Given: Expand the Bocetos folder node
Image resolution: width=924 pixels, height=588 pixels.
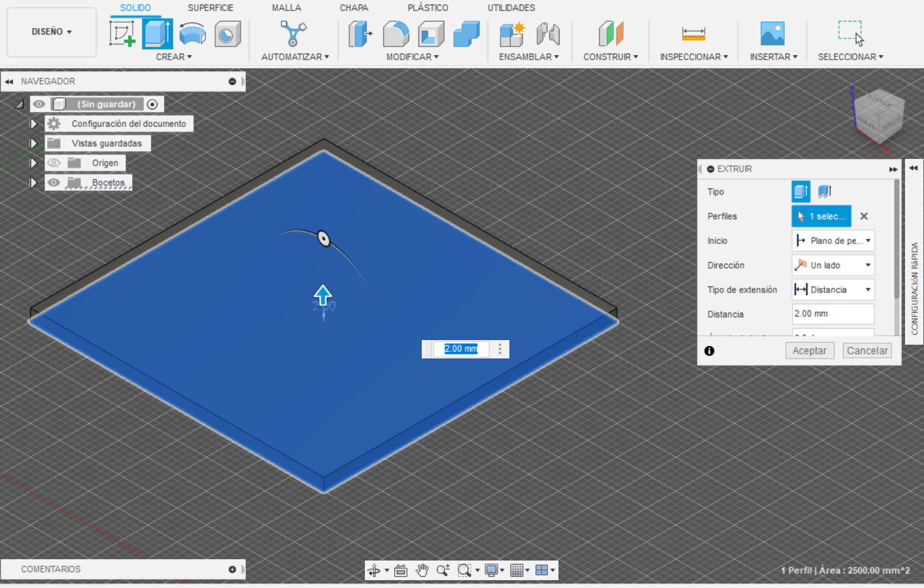Looking at the screenshot, I should tap(33, 182).
